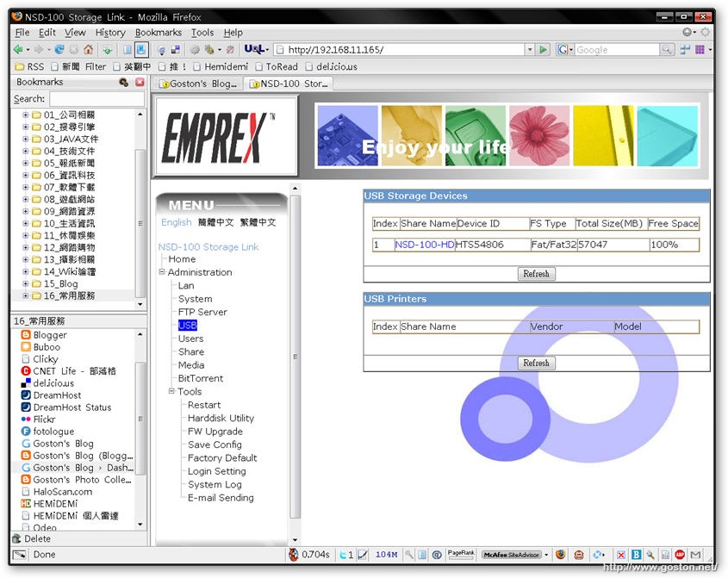This screenshot has width=728, height=578.
Task: Click the Blogger B icon in status bar
Action: (x=636, y=555)
